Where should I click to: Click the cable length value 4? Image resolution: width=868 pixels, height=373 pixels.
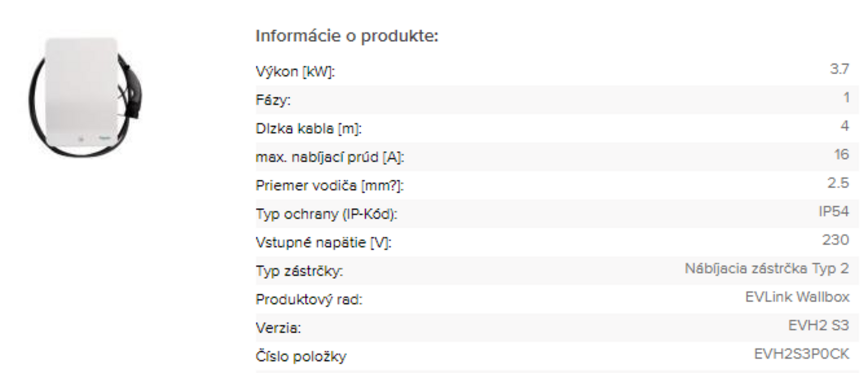tap(844, 126)
